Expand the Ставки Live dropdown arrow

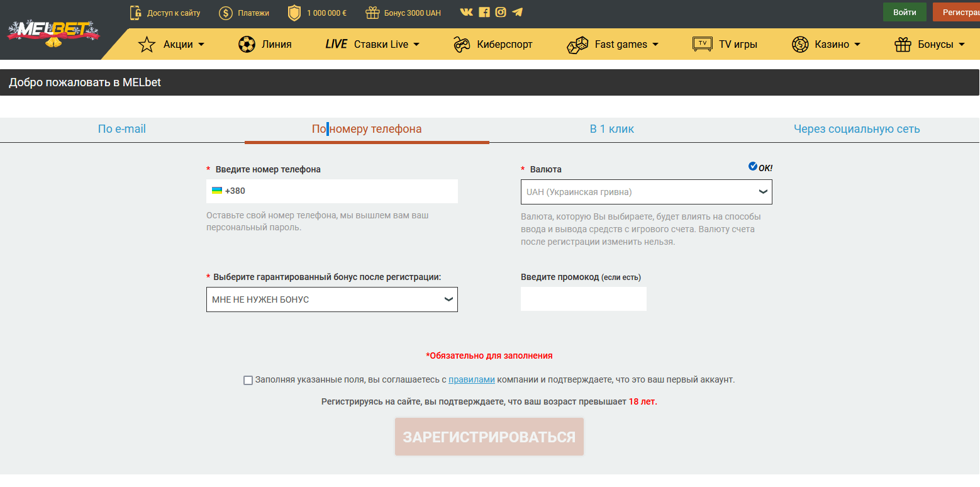coord(416,45)
